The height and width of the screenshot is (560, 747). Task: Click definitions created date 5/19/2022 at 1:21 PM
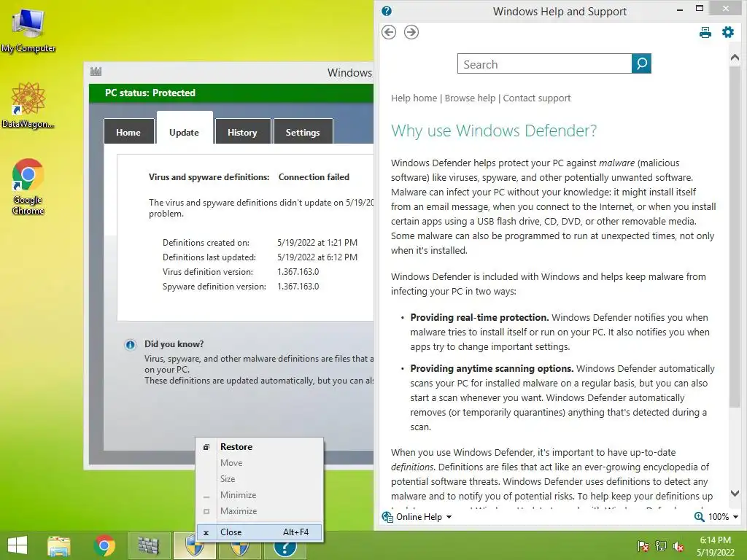click(x=317, y=243)
